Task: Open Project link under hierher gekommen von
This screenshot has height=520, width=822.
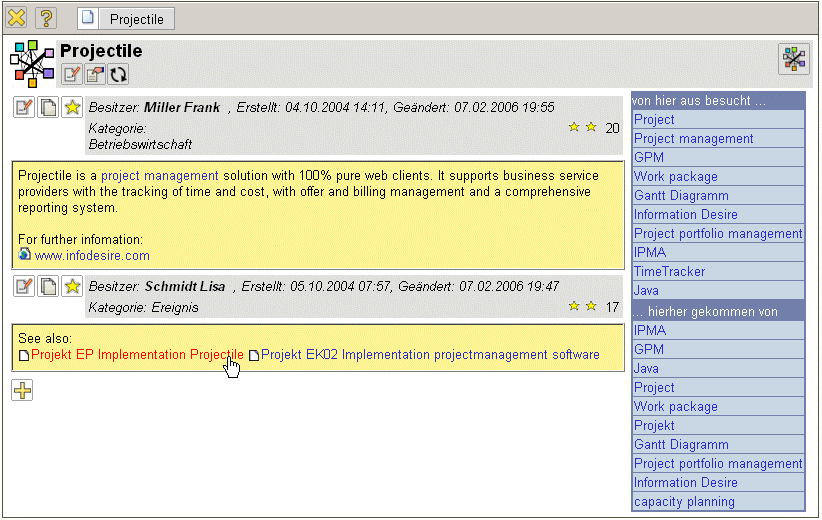Action: pos(654,387)
